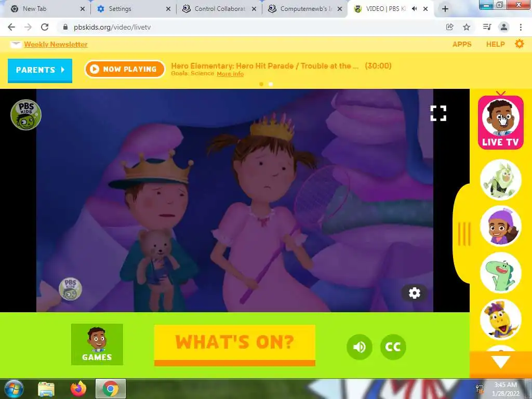
Task: Go forward to next page
Action: (x=28, y=27)
